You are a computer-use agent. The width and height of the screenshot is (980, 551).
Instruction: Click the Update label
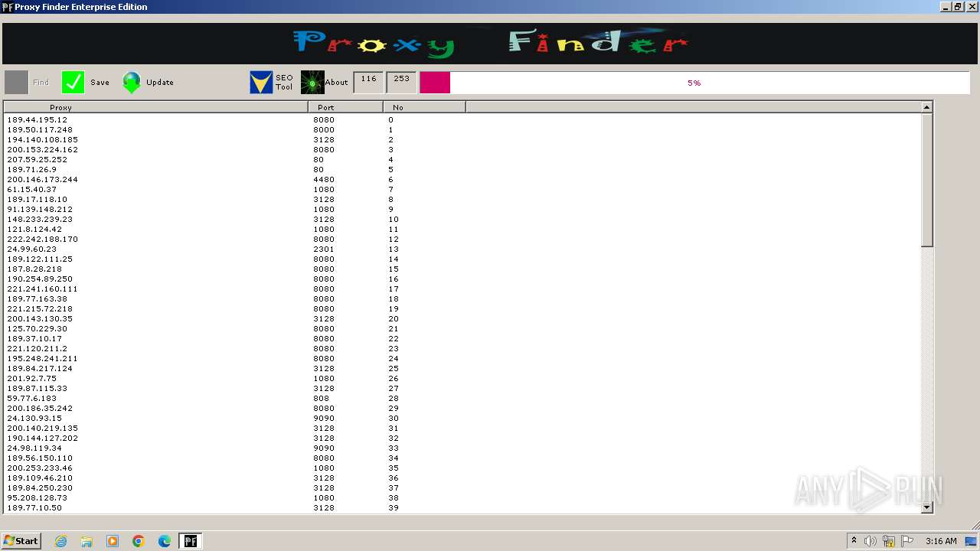click(x=160, y=83)
